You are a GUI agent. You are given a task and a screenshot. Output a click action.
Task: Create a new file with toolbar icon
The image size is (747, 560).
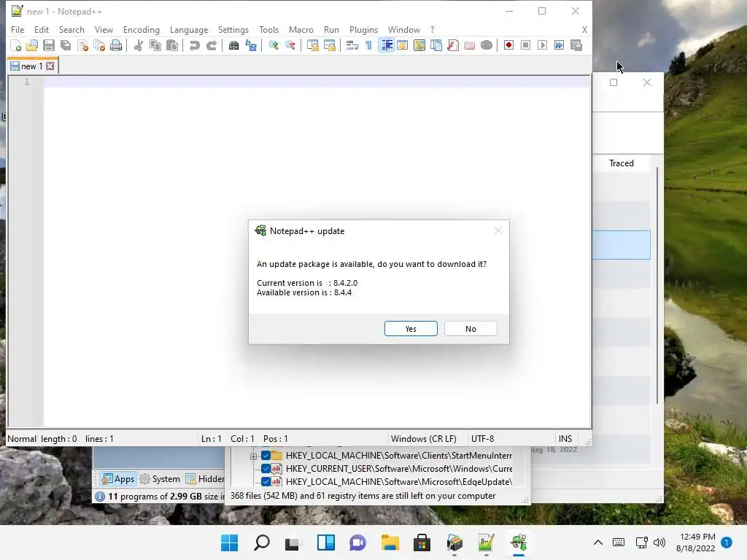pos(16,45)
